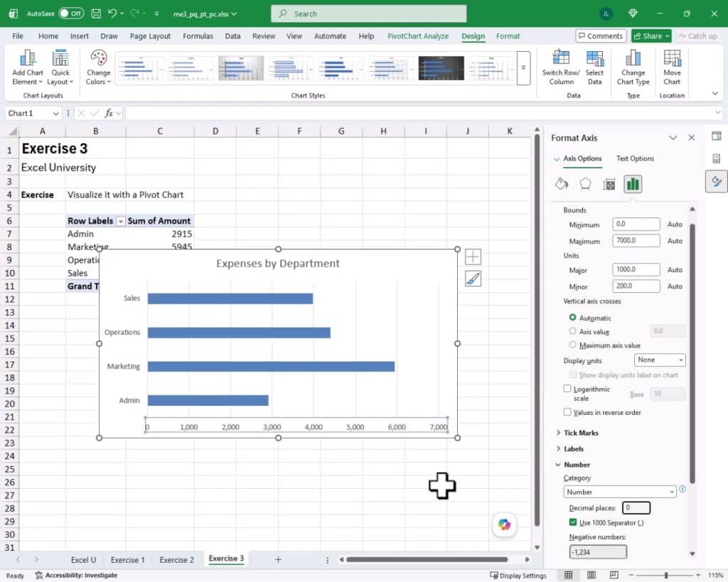Switch to the Exercise 2 sheet tab
The width and height of the screenshot is (728, 582).
pos(176,560)
